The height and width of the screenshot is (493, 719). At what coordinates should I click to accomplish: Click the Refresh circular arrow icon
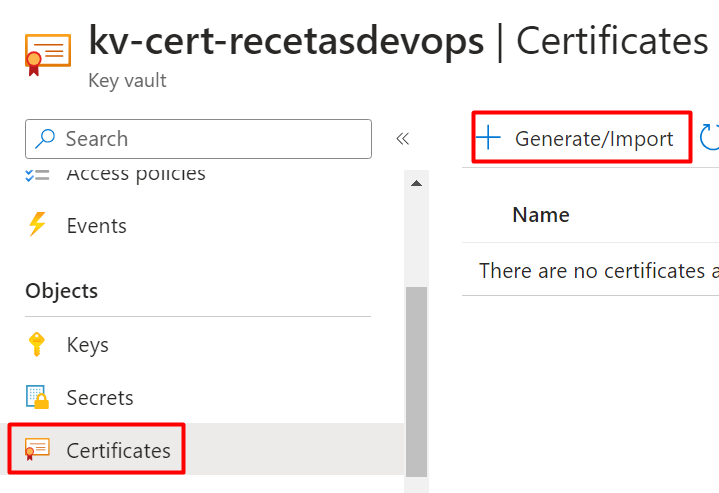click(709, 137)
